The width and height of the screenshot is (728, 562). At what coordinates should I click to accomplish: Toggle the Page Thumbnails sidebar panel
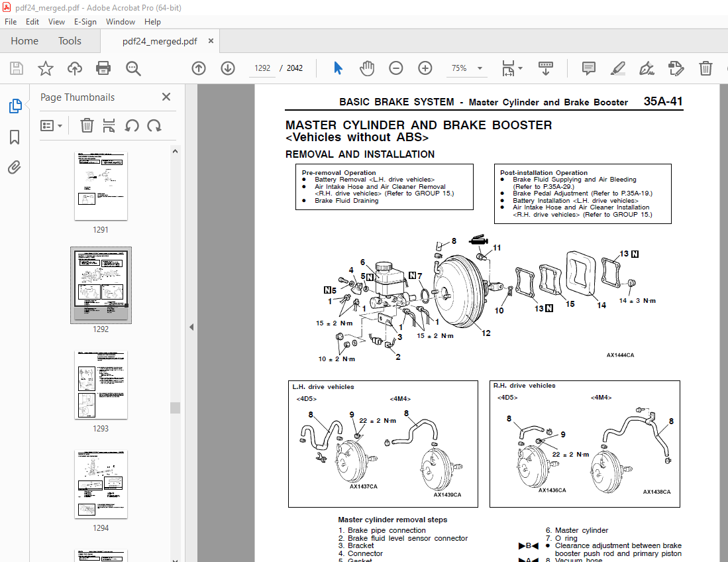tap(15, 106)
